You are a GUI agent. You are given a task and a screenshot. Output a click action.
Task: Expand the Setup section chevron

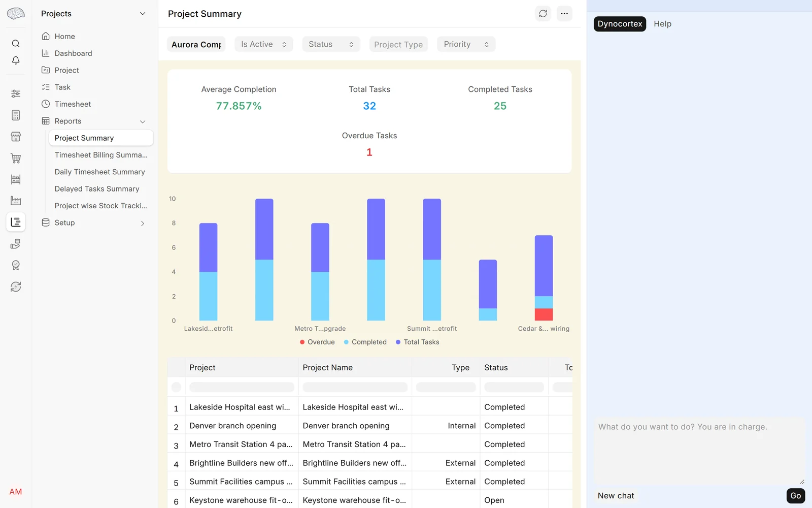pos(143,223)
